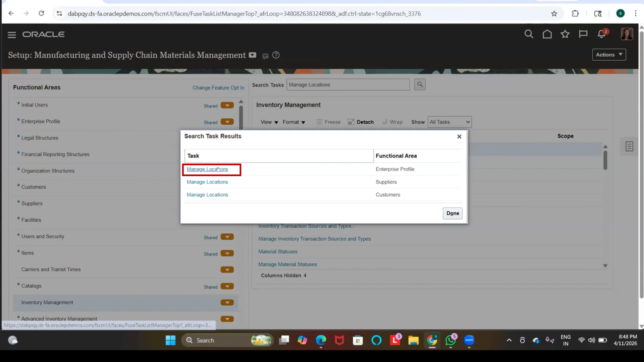Expand Enterprise Profile orange dropdown

tap(227, 122)
